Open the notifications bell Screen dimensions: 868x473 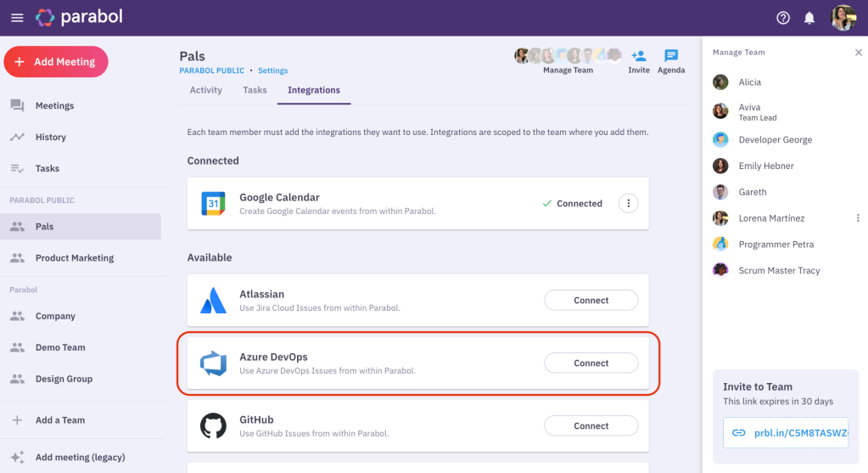(809, 18)
